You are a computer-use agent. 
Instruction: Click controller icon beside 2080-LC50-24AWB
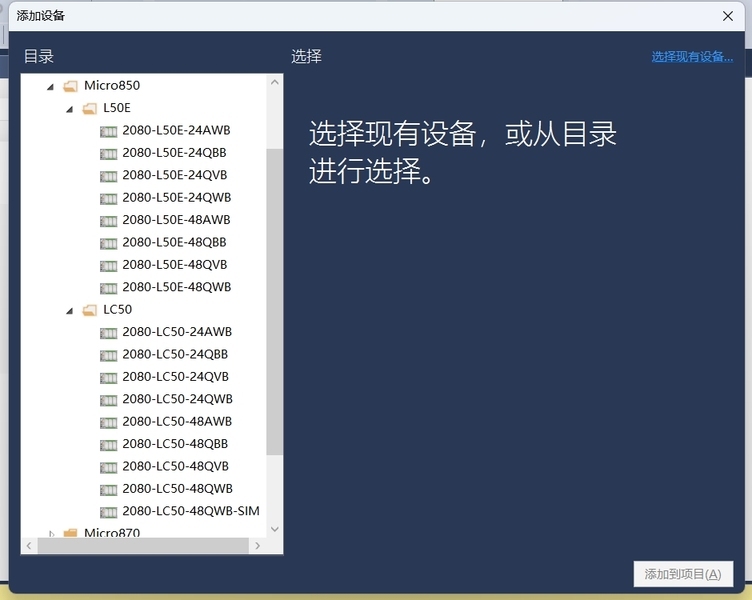108,333
